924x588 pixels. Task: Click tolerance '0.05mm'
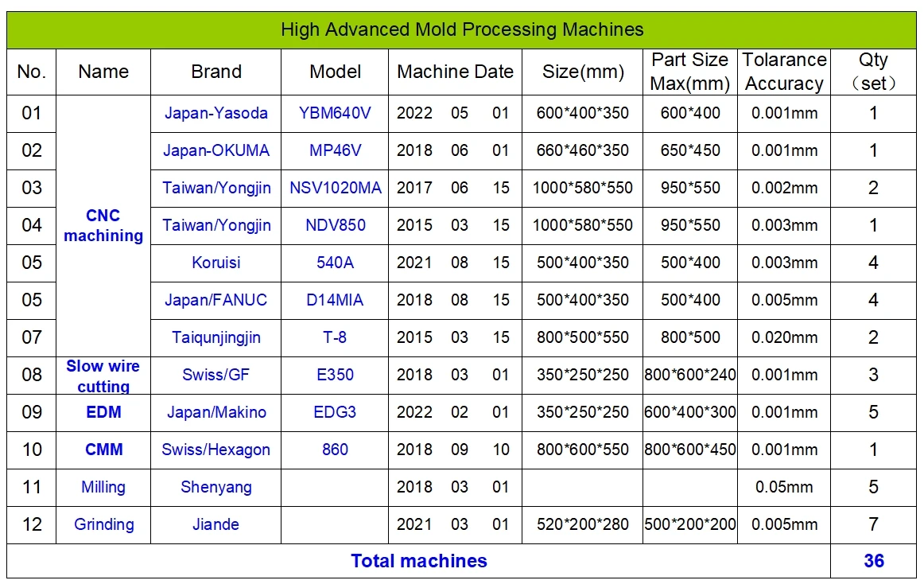click(784, 487)
